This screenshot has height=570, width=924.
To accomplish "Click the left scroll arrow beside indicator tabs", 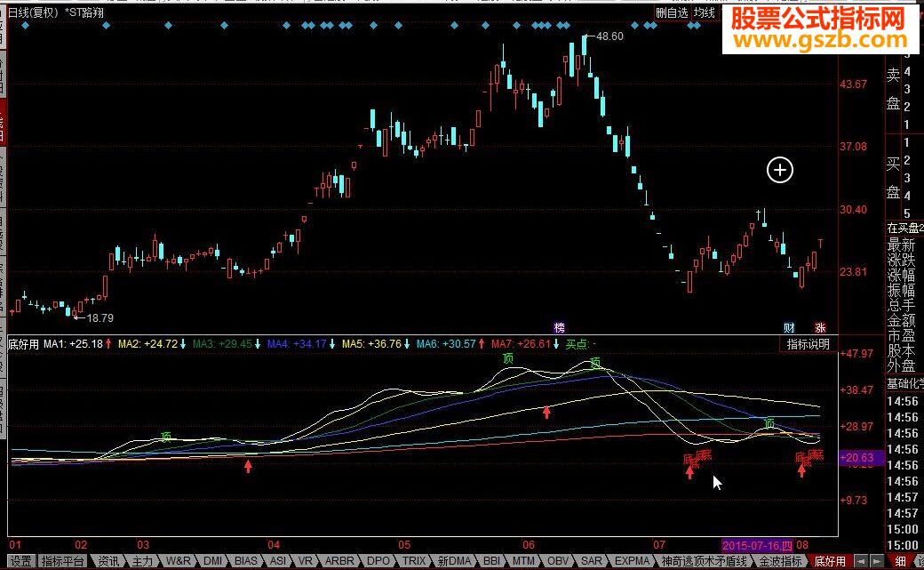I will 862,560.
